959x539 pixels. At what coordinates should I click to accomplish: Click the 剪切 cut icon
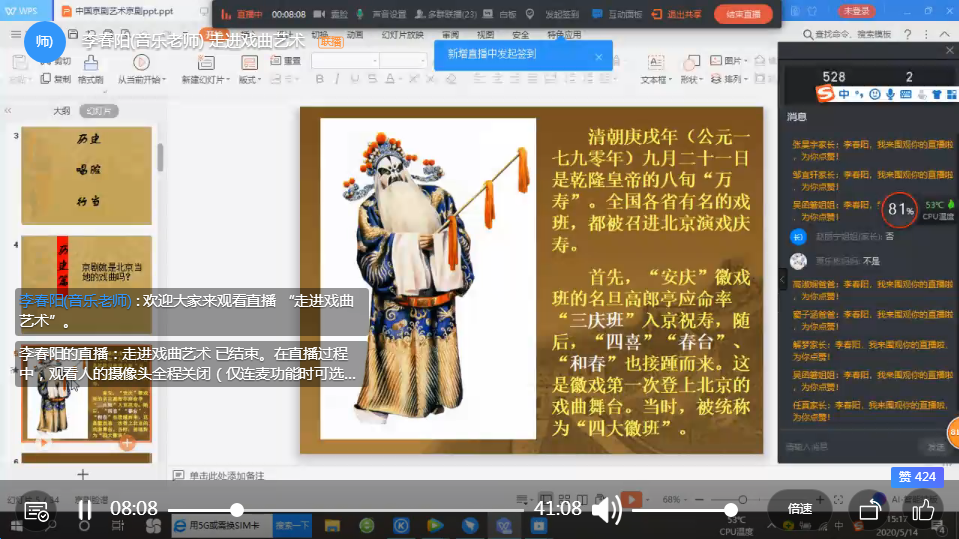(x=56, y=61)
